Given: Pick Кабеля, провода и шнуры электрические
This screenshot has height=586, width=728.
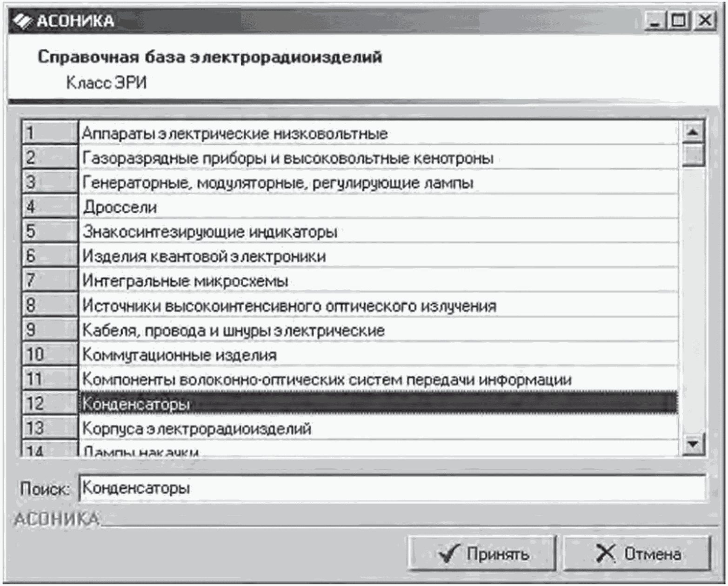Looking at the screenshot, I should tap(378, 330).
